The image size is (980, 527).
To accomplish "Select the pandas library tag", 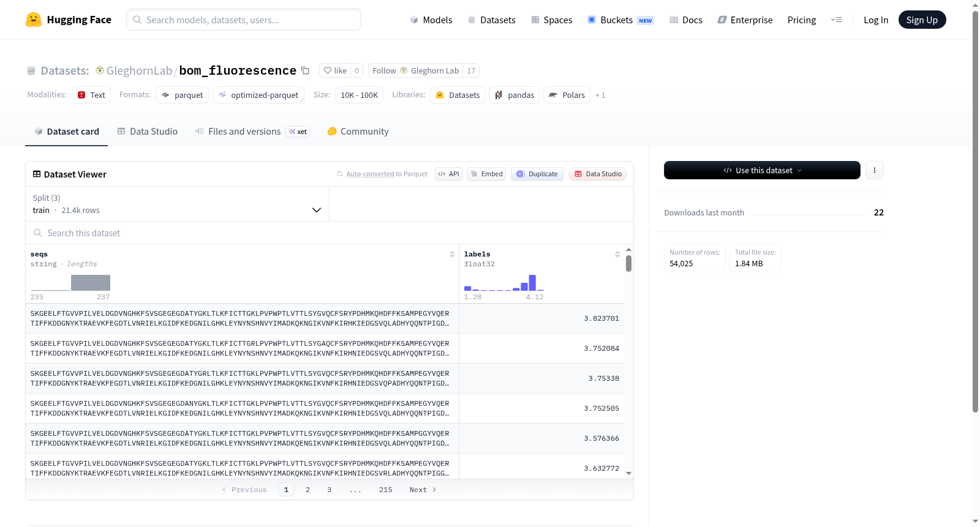I will coord(514,95).
